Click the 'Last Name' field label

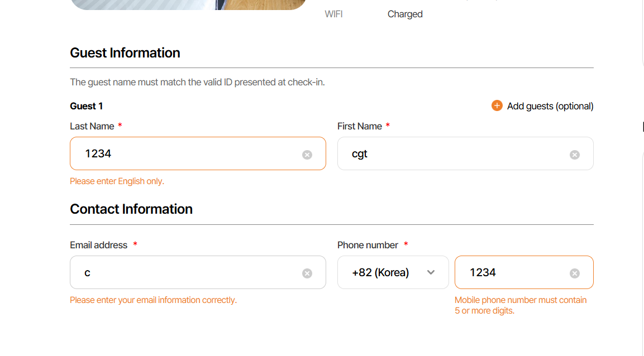click(92, 126)
